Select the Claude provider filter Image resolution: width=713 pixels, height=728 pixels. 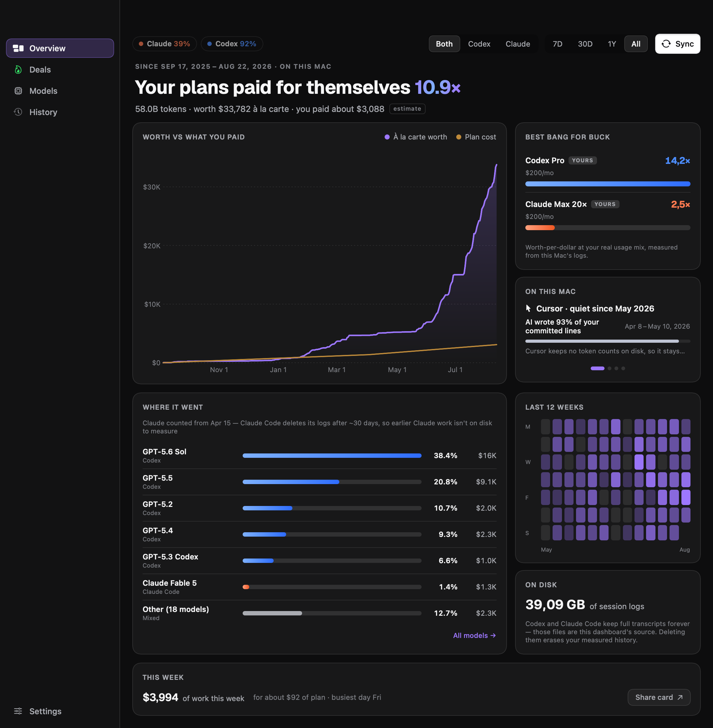(x=518, y=44)
